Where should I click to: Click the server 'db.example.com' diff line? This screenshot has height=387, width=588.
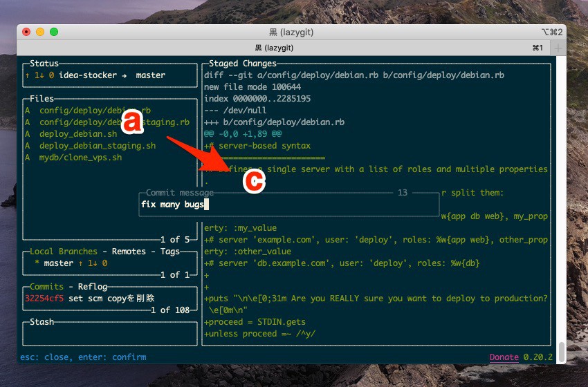[x=342, y=263]
